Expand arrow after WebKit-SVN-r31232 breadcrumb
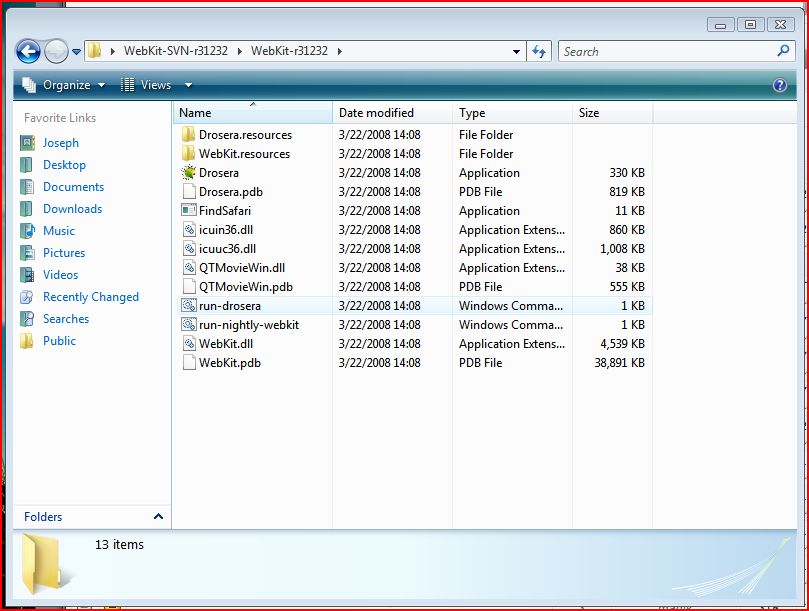 coord(239,51)
